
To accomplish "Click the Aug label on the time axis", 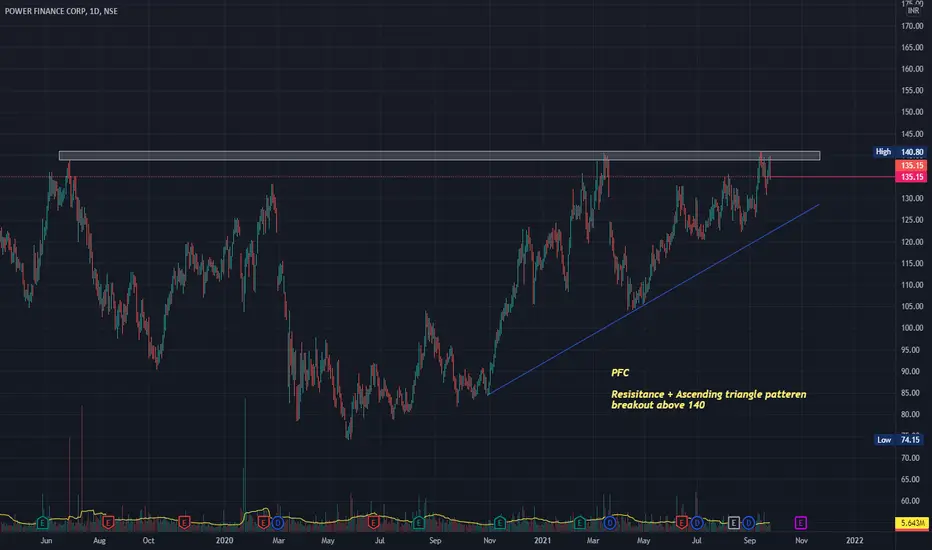I will tap(99, 540).
